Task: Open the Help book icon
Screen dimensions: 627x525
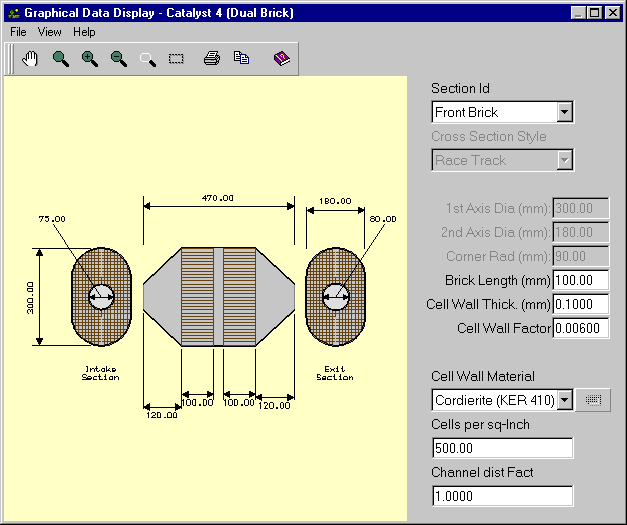Action: [x=282, y=58]
